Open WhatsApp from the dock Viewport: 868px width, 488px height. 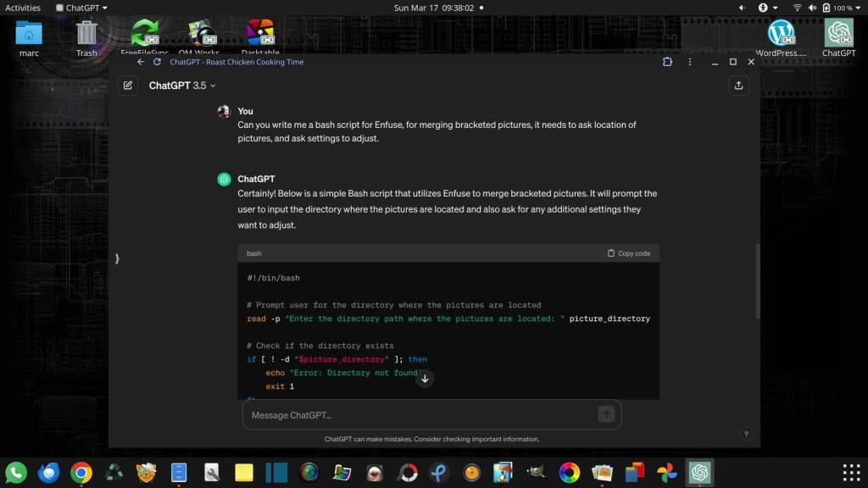tap(16, 473)
